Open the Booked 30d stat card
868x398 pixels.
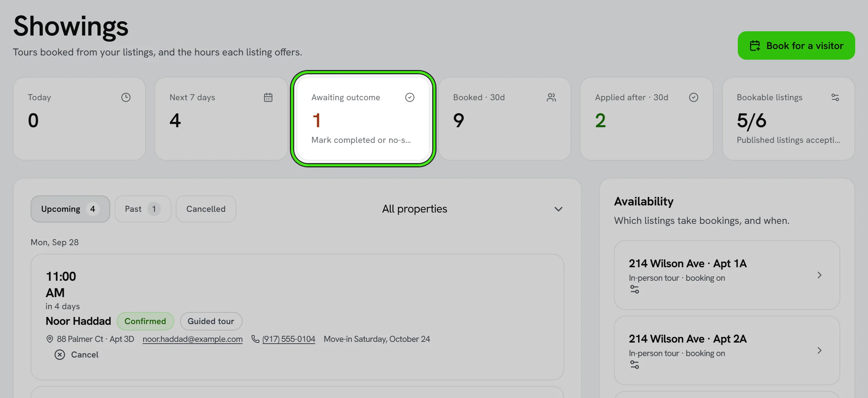click(x=505, y=119)
